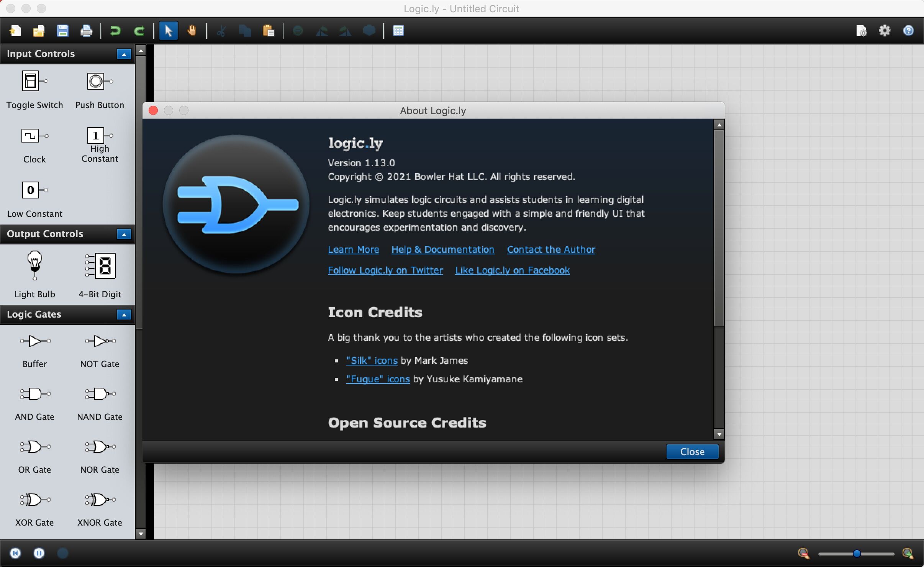
Task: Collapse the Input Controls section
Action: pos(124,54)
